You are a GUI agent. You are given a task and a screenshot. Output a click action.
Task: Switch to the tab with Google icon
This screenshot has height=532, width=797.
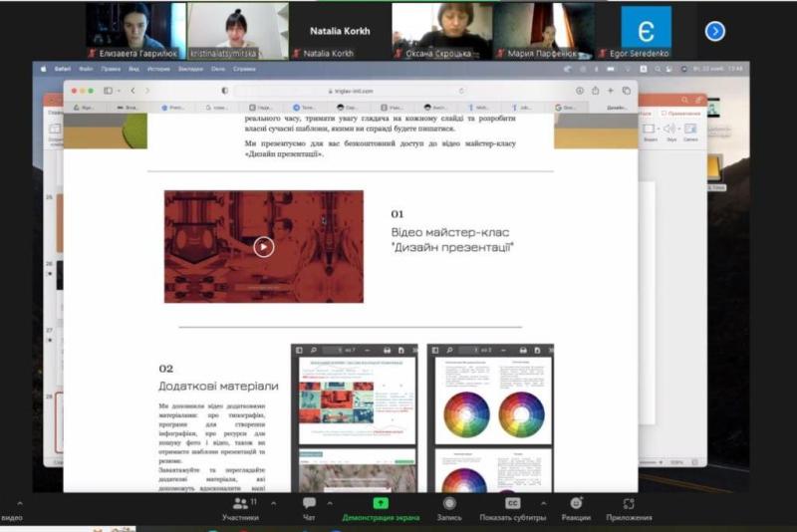point(565,108)
